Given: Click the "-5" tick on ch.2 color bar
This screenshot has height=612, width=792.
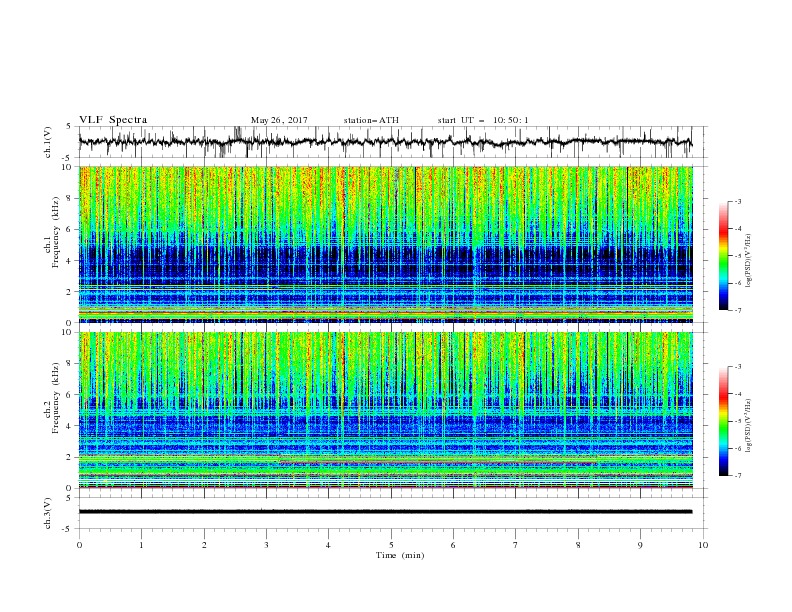Looking at the screenshot, I should click(737, 421).
